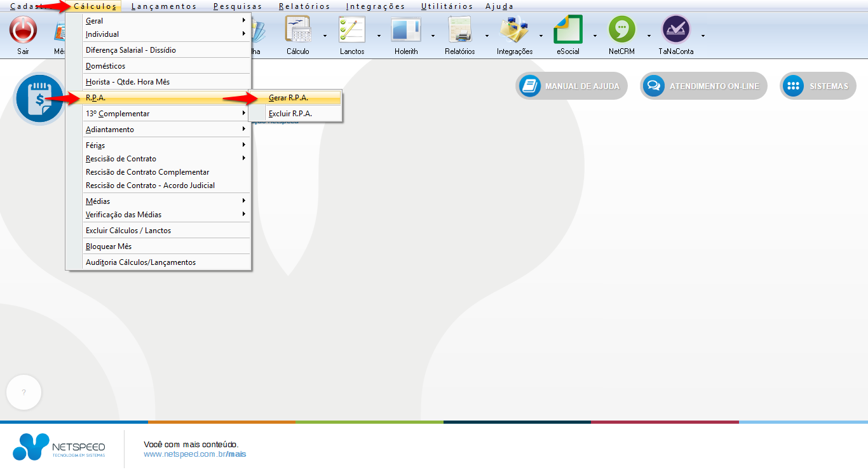Choose Excluir R.P.A. in the submenu
Image resolution: width=868 pixels, height=472 pixels.
(x=290, y=114)
